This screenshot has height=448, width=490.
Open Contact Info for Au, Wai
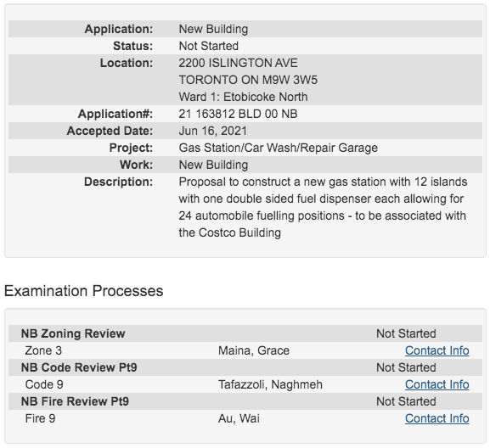coord(436,418)
